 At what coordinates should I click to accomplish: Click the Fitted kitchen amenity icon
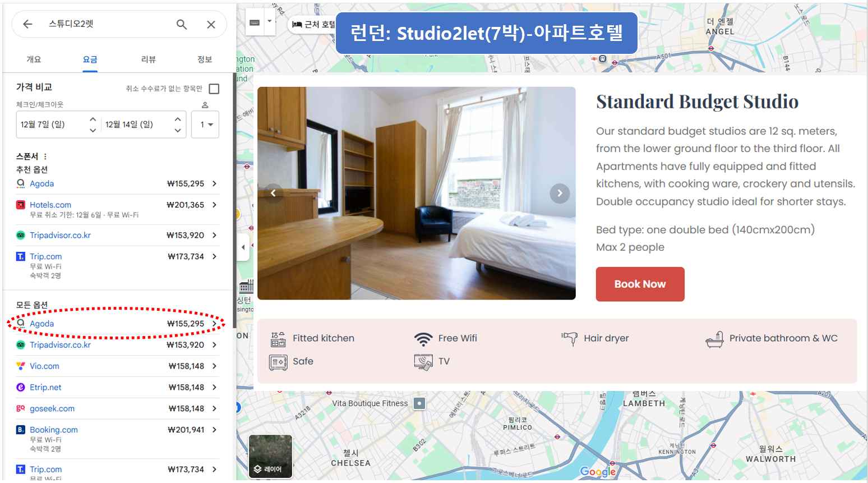point(278,339)
